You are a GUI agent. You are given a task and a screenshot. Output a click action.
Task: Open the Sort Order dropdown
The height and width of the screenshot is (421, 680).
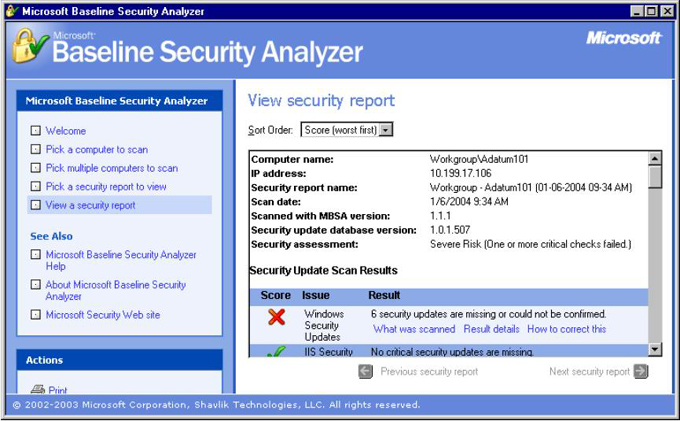[x=347, y=130]
